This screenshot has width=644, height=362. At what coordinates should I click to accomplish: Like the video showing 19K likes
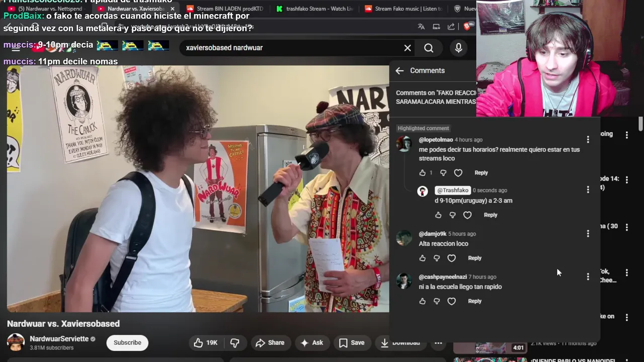point(206,343)
